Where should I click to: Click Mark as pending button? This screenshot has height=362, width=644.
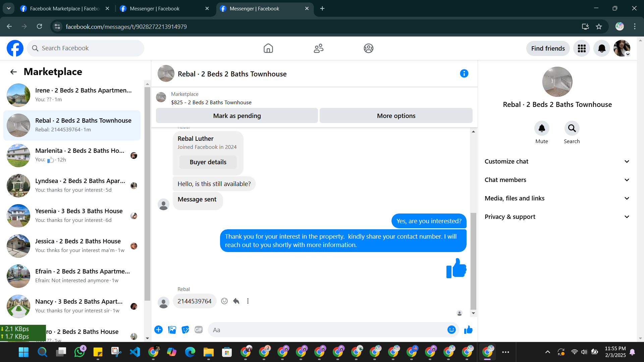point(237,116)
